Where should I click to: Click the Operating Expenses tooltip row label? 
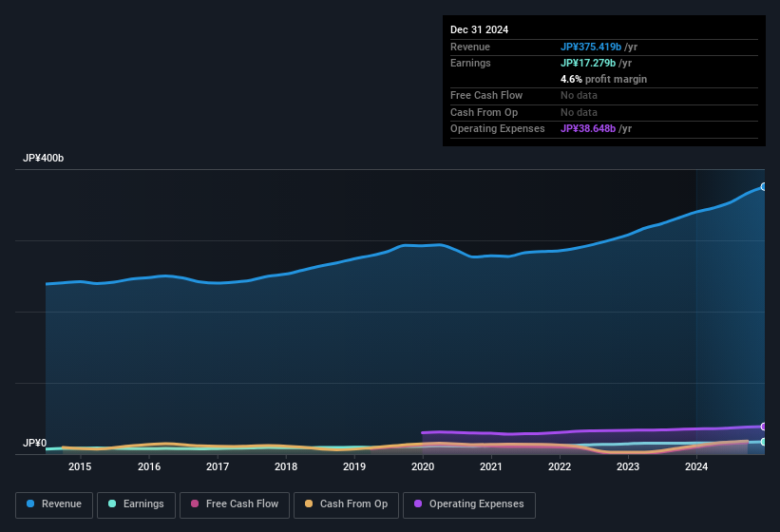pyautogui.click(x=498, y=129)
